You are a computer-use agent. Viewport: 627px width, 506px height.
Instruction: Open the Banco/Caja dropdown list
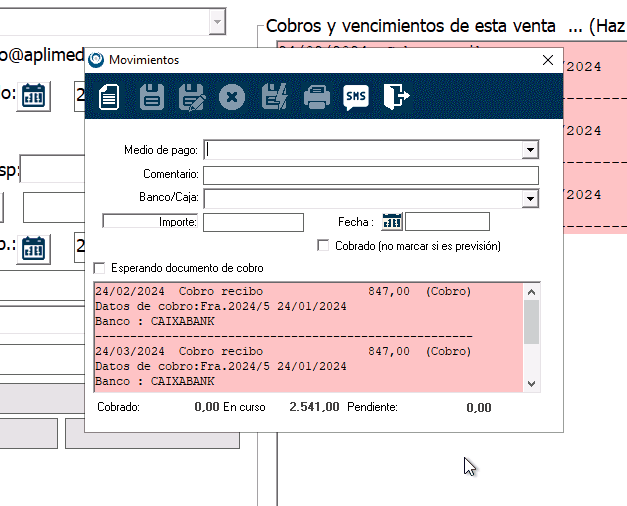click(x=530, y=199)
